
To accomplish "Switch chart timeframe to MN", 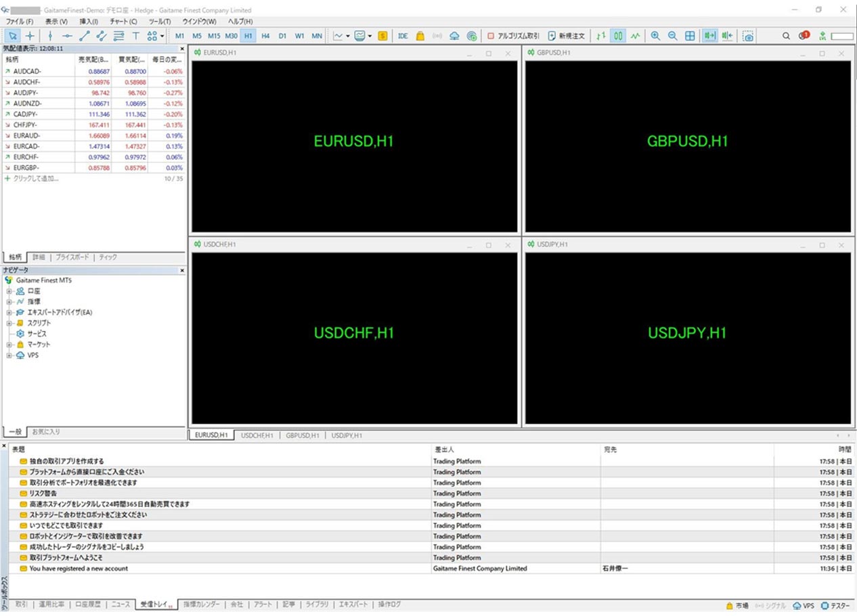I will point(317,36).
